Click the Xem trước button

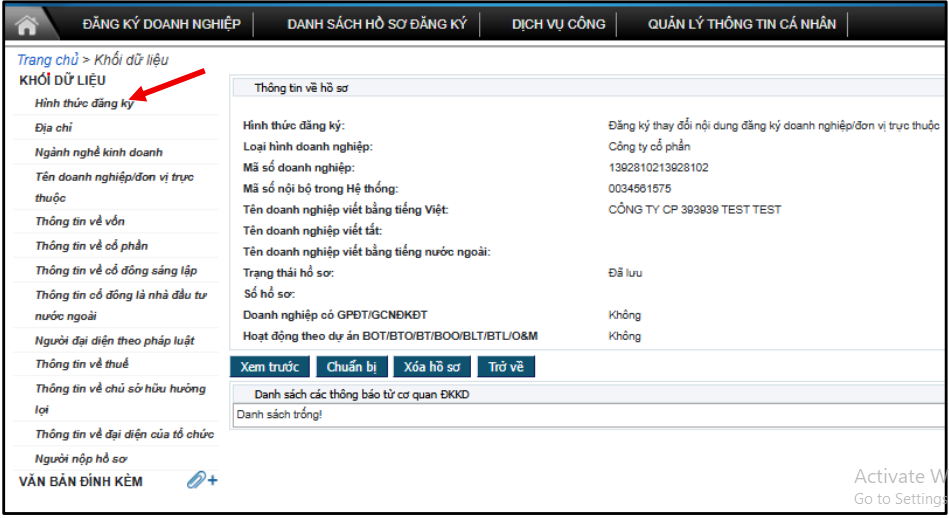pyautogui.click(x=269, y=367)
